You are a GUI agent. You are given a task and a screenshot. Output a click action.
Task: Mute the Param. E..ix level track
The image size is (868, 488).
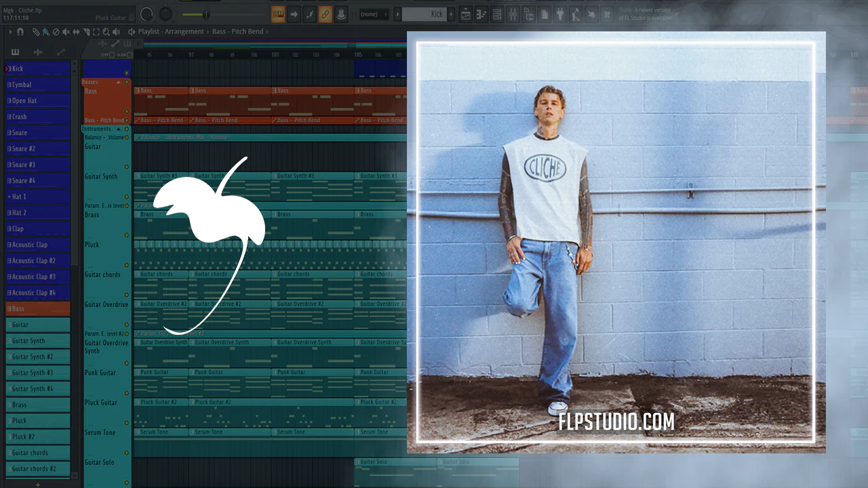point(126,205)
